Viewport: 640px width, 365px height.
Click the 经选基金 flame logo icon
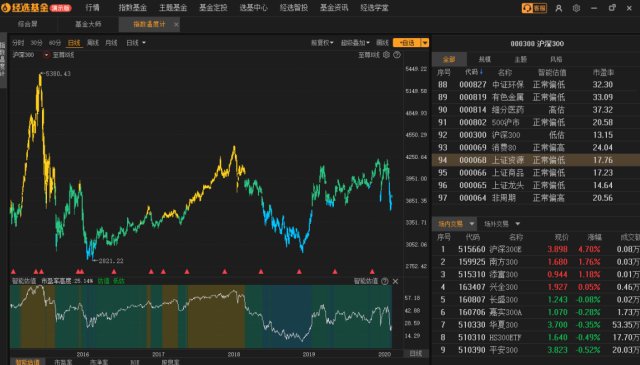tap(6, 8)
